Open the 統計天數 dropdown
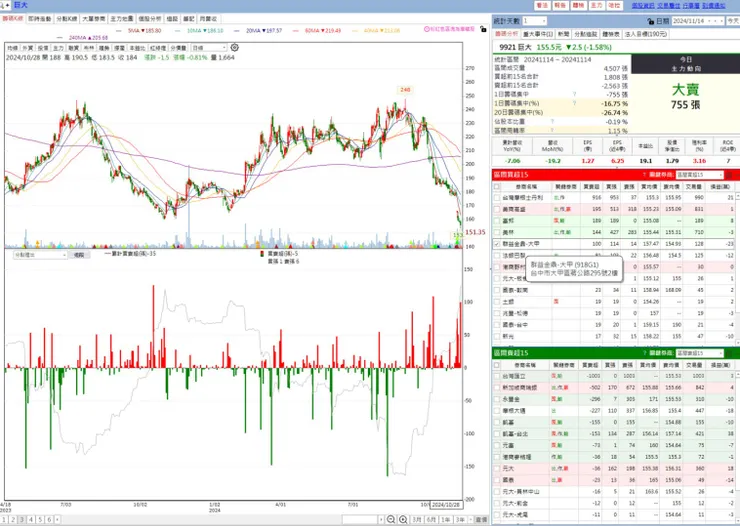Image resolution: width=740 pixels, height=526 pixels. 534,21
